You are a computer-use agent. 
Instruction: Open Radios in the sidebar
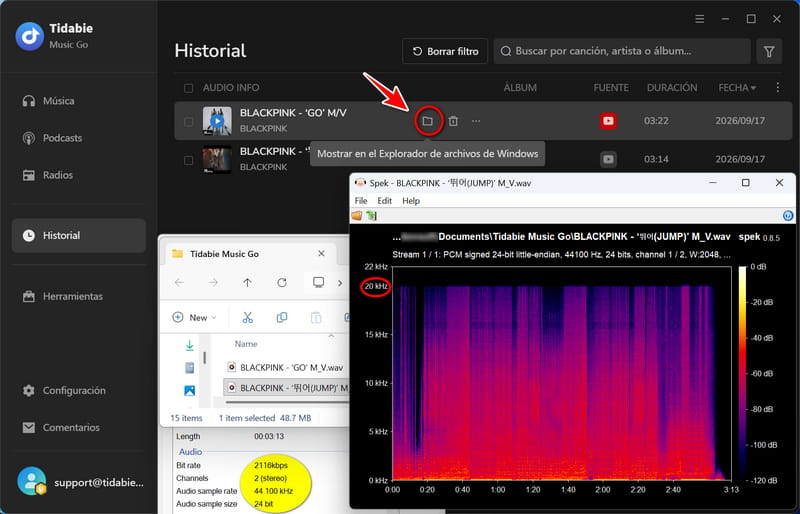[x=48, y=175]
